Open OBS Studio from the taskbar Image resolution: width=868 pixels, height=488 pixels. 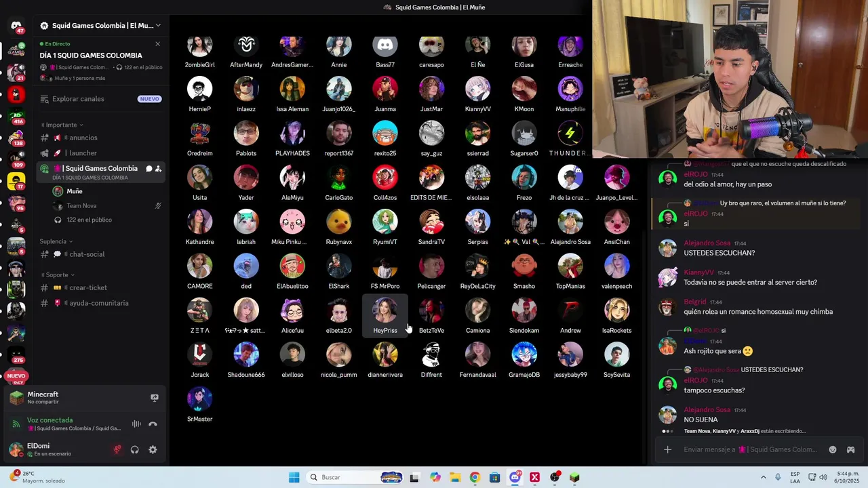pos(555,477)
